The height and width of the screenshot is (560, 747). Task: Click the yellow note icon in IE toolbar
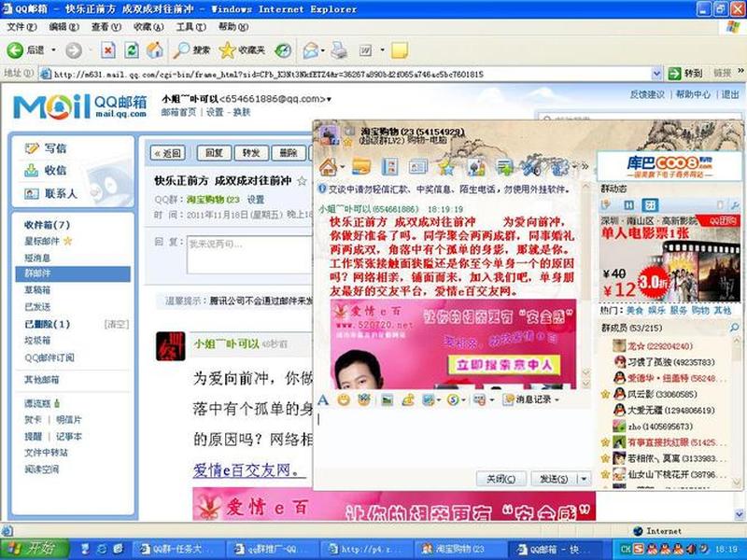[x=400, y=50]
